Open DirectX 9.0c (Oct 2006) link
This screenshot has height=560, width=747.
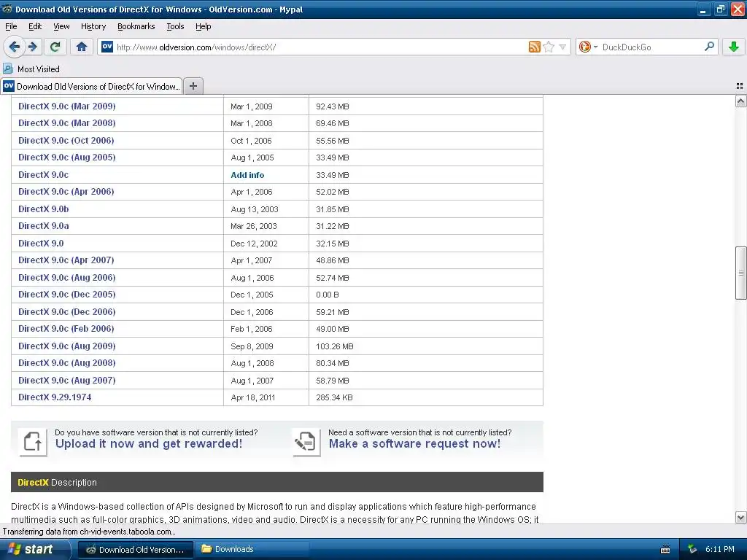click(66, 141)
